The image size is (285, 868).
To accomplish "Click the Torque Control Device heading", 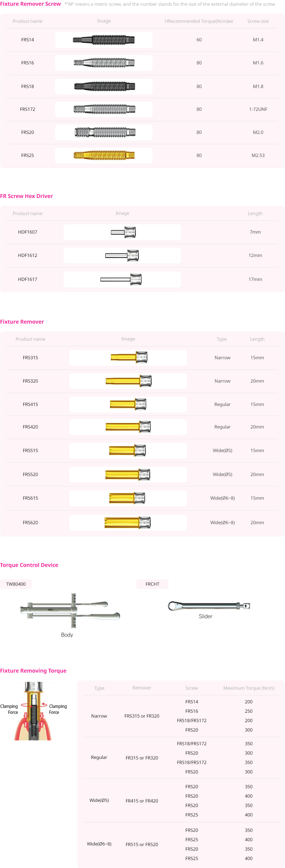I will tap(29, 565).
